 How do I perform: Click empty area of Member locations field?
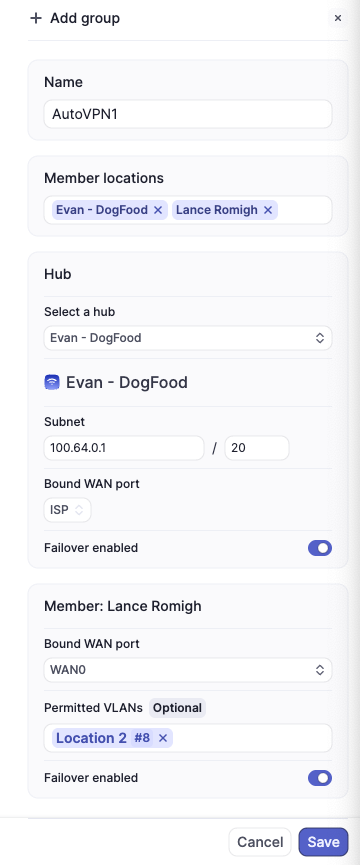click(x=304, y=210)
